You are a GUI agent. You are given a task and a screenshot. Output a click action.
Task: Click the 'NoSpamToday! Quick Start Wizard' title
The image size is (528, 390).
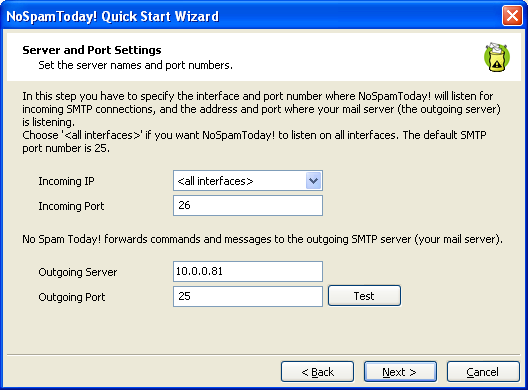pyautogui.click(x=112, y=16)
